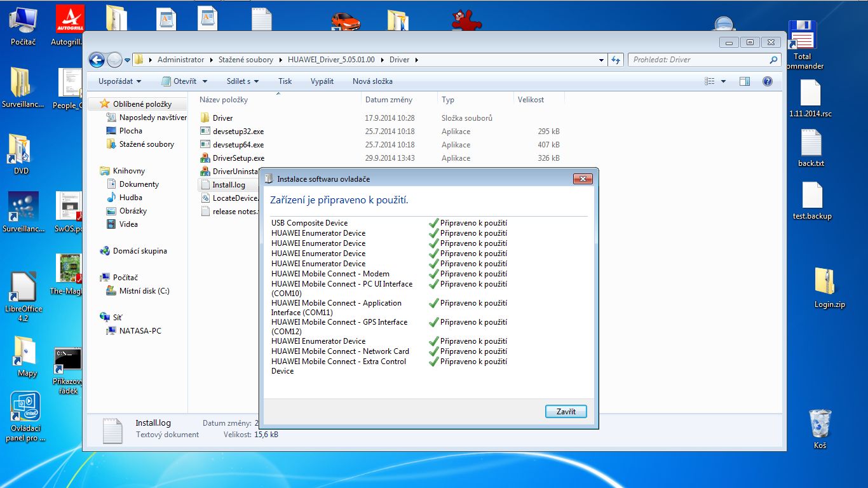Screen dimensions: 868x488
Task: Open the Uspořádat dropdown menu
Action: click(120, 81)
